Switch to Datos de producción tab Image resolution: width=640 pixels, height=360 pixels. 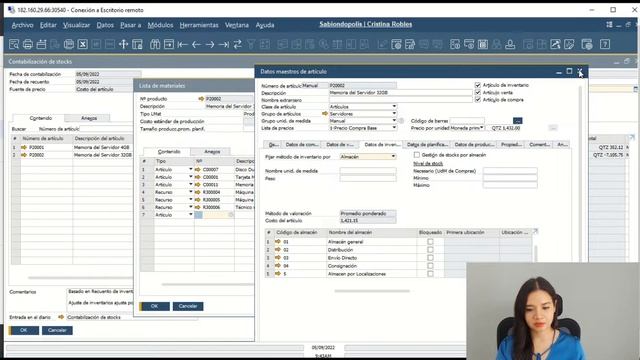tap(474, 144)
